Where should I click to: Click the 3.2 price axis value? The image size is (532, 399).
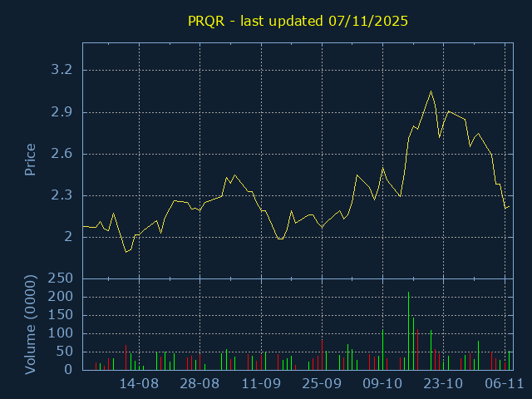tap(62, 70)
